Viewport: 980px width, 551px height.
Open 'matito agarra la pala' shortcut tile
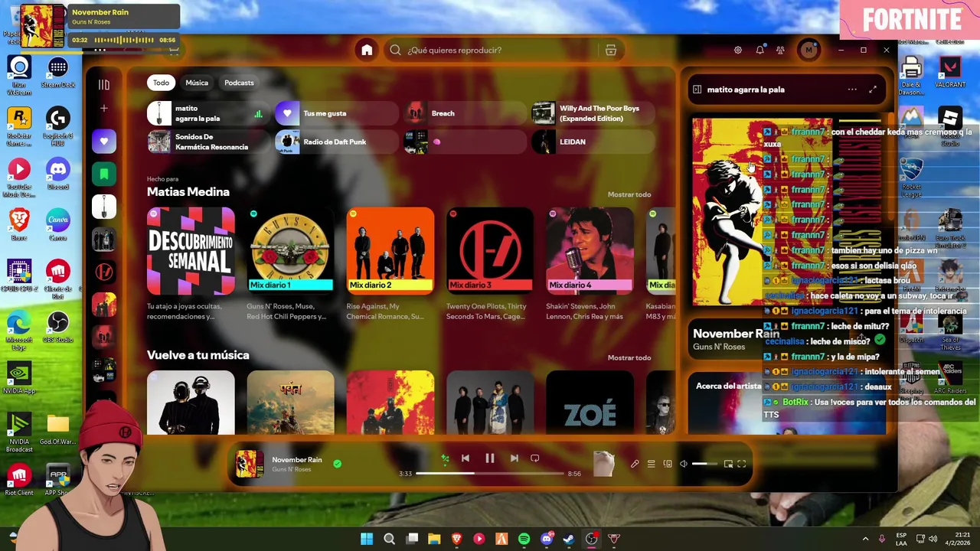(207, 114)
